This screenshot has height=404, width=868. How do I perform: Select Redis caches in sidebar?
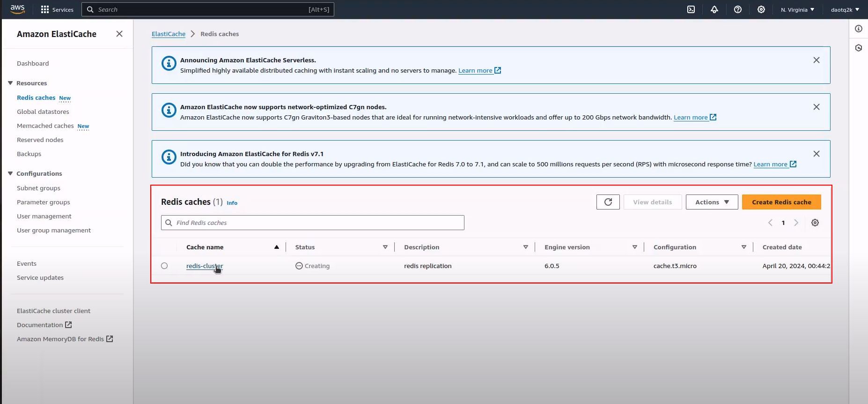pos(36,97)
